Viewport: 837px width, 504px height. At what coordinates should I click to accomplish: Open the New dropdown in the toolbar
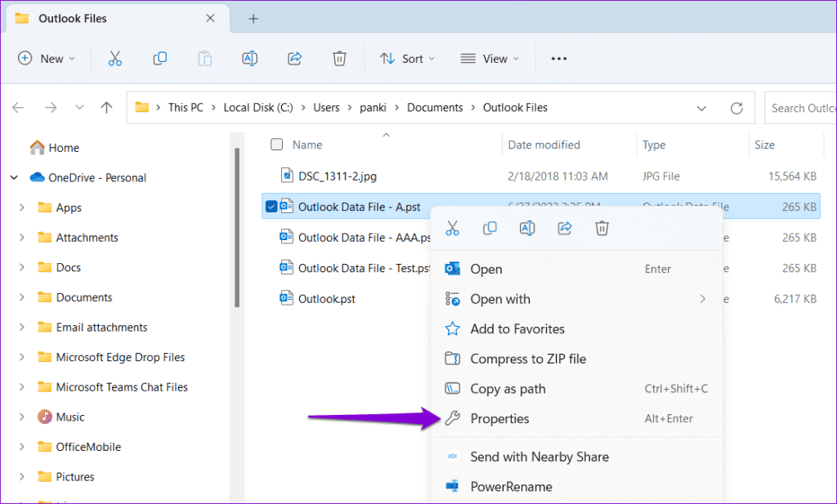point(47,59)
